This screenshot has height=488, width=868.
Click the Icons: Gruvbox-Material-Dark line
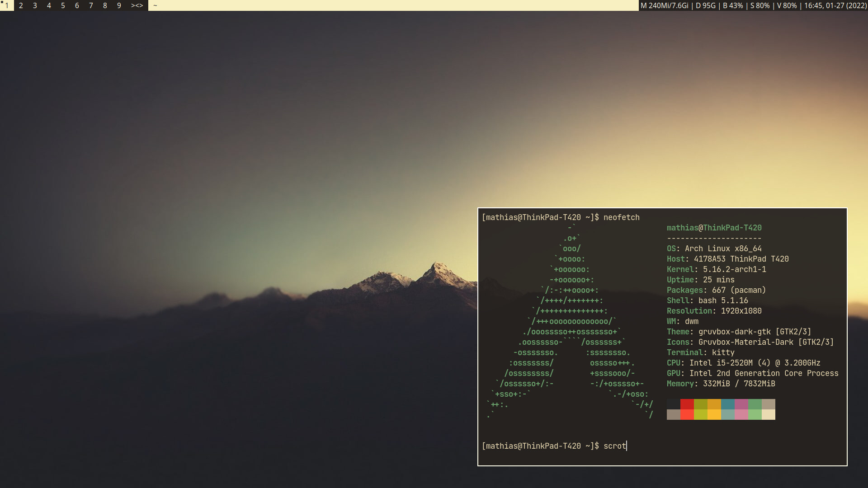[x=750, y=342]
